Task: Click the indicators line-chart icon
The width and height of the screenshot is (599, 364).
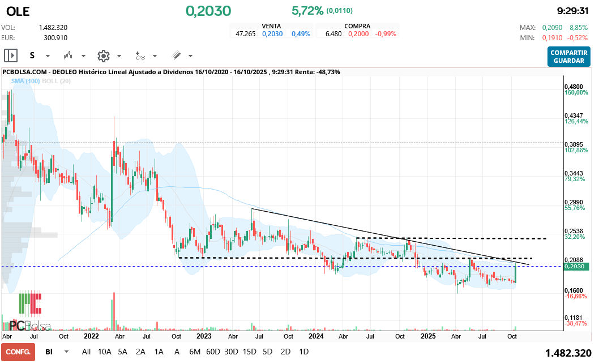Action: [140, 56]
